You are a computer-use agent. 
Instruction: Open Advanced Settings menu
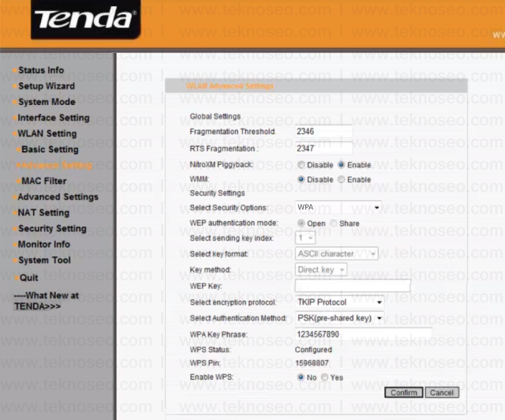58,197
